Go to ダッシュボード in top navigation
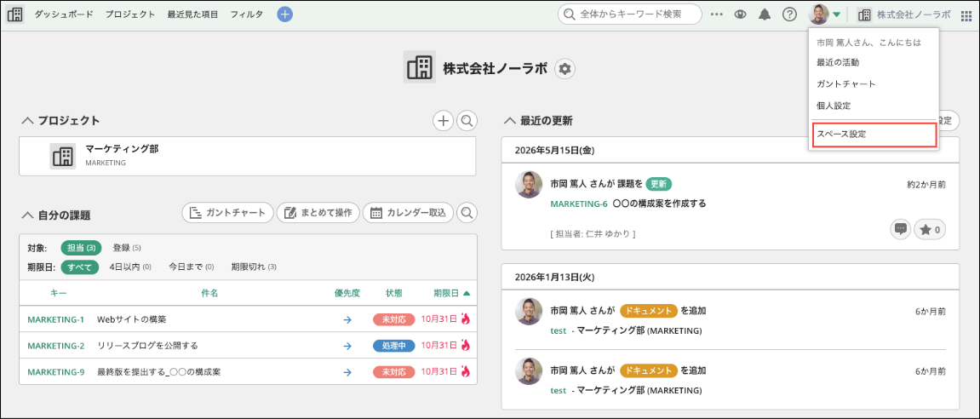This screenshot has width=980, height=419. [x=64, y=14]
